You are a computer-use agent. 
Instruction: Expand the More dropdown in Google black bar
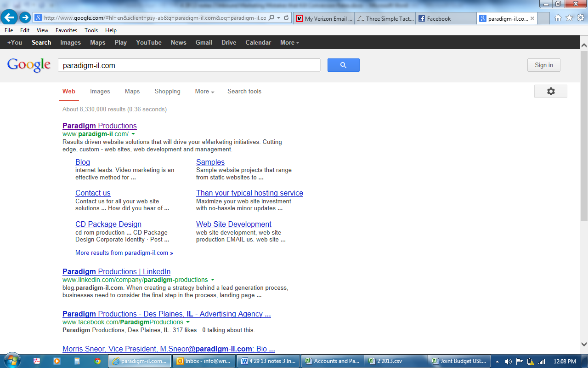(x=289, y=42)
